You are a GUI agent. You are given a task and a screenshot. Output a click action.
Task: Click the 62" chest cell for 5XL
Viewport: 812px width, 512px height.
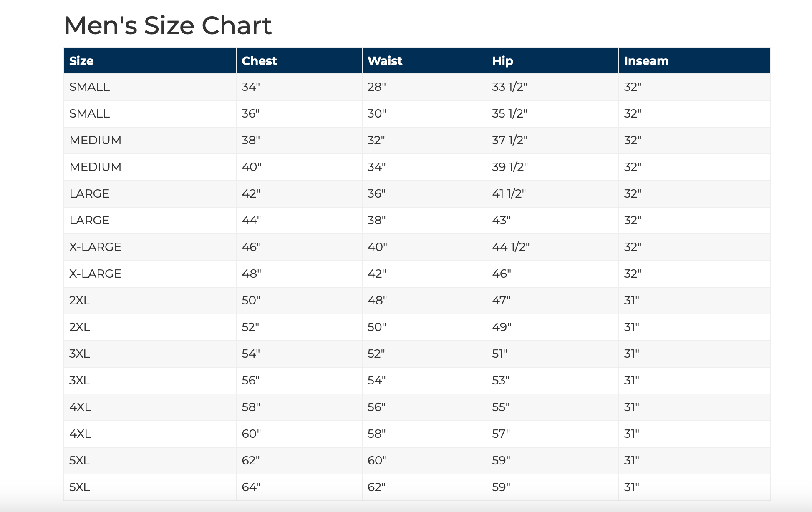tap(251, 461)
